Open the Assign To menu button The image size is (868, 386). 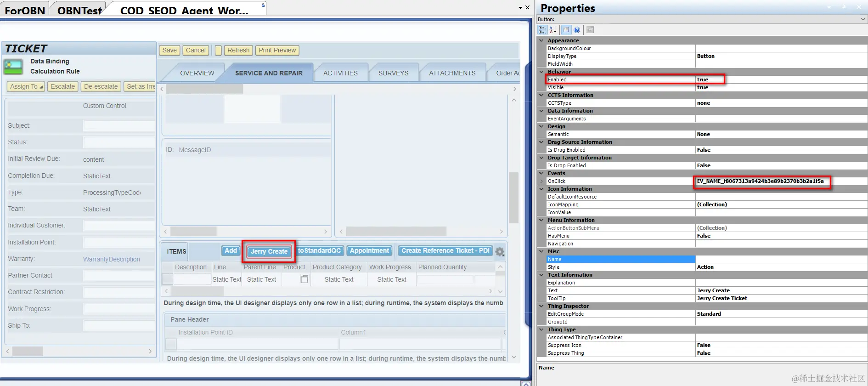pos(26,86)
